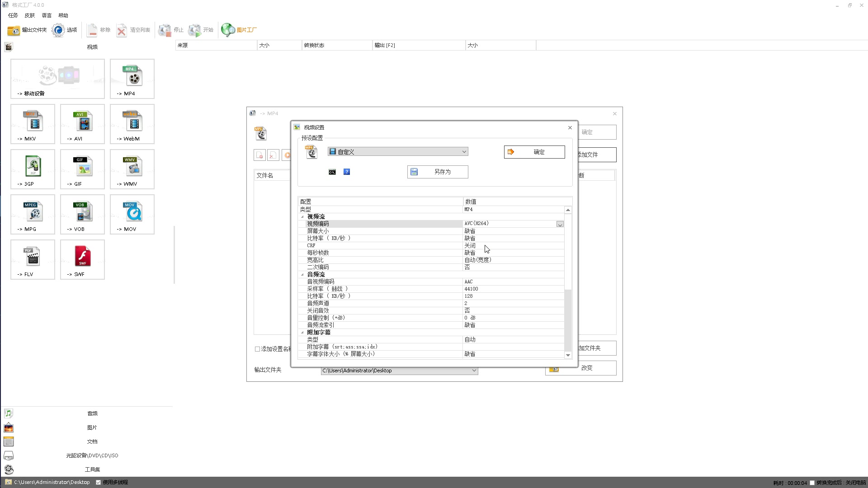Open the custom preset configuration dropdown
Image resolution: width=868 pixels, height=488 pixels.
464,152
